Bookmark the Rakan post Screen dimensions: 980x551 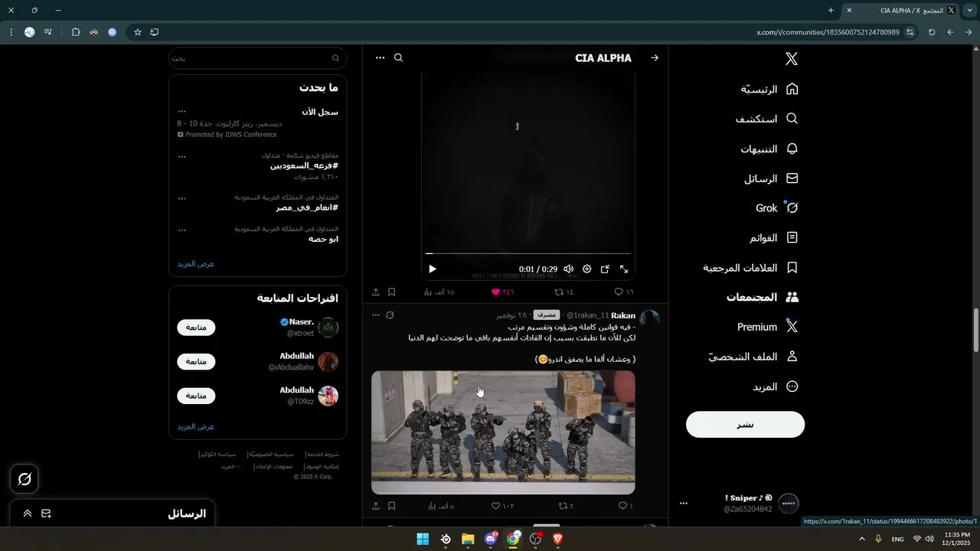[x=391, y=506]
